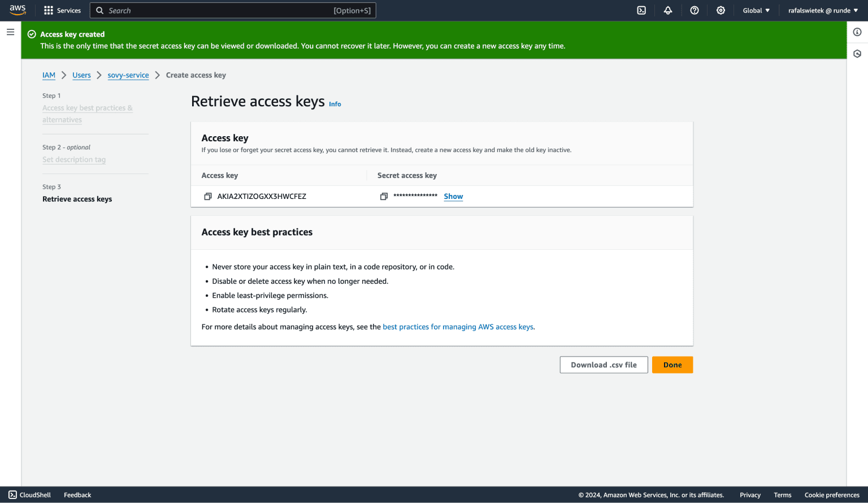Image resolution: width=868 pixels, height=503 pixels.
Task: Open the notifications bell
Action: [668, 10]
